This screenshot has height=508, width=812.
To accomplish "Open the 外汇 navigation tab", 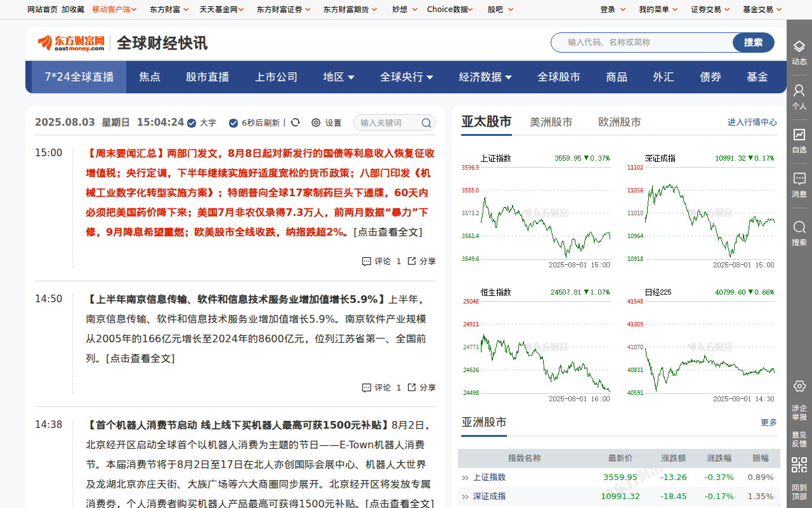I will (x=664, y=77).
